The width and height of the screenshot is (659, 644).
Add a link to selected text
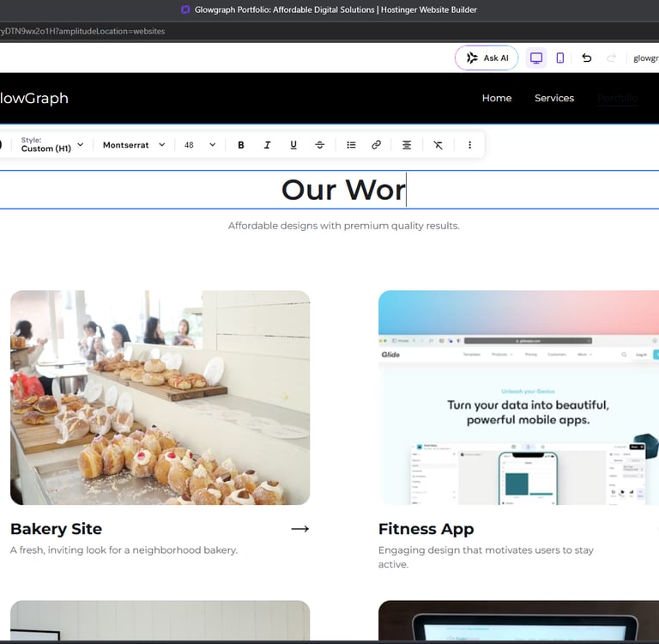coord(376,145)
